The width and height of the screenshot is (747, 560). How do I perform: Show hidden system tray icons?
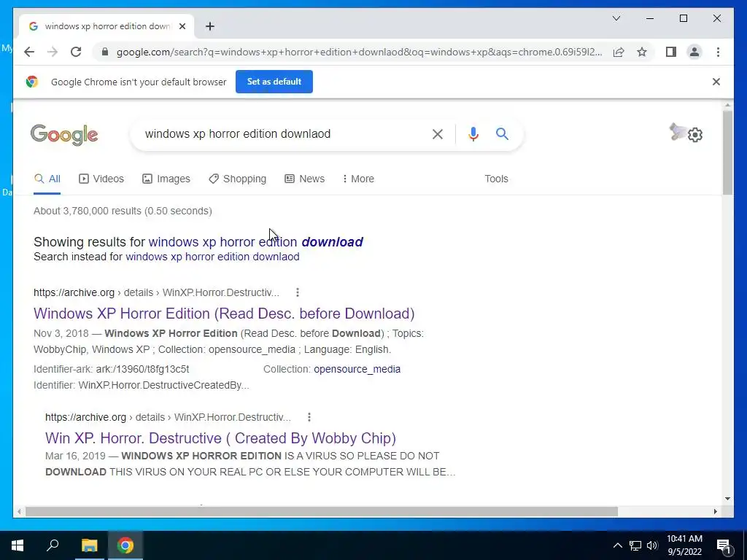tap(617, 545)
